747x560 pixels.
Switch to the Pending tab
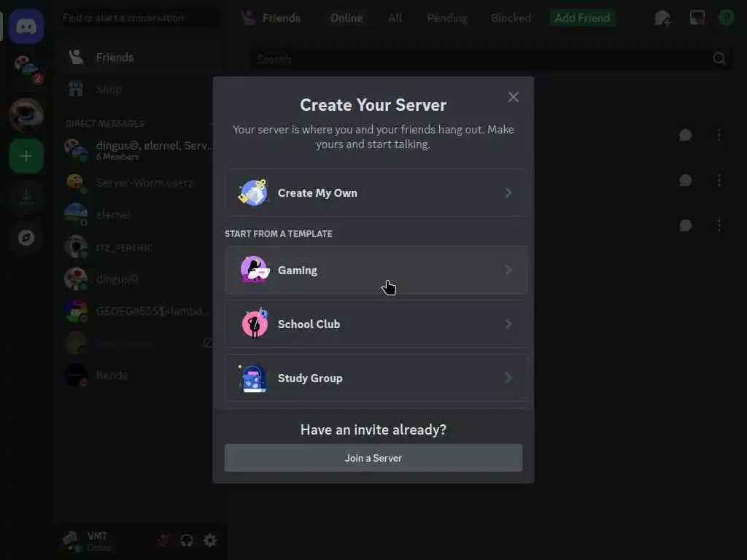pyautogui.click(x=447, y=18)
